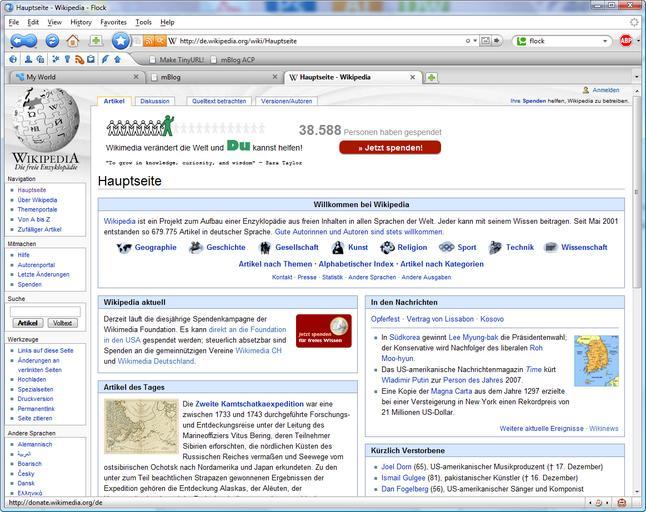Open My World via the globe icon in the Flock toolbar

13,60
